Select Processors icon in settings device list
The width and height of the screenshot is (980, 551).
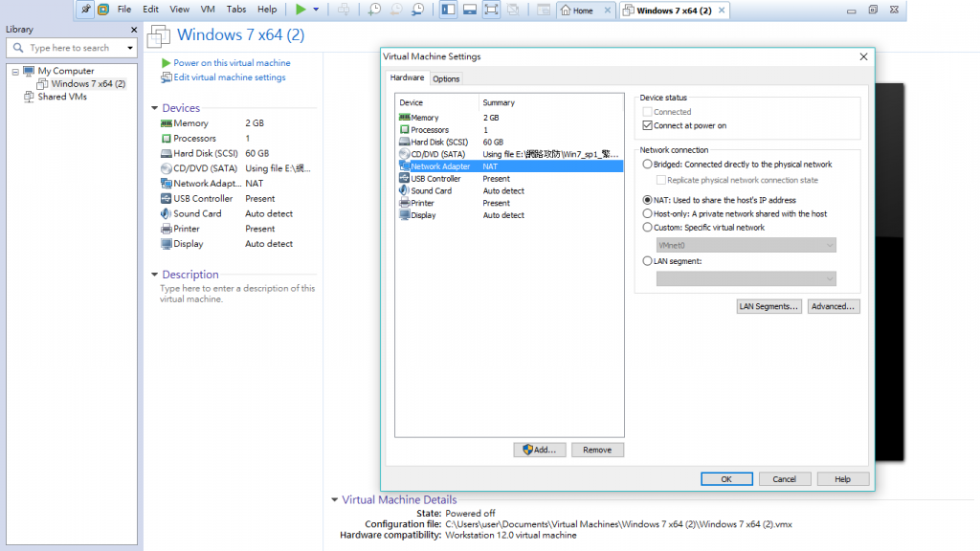click(405, 130)
